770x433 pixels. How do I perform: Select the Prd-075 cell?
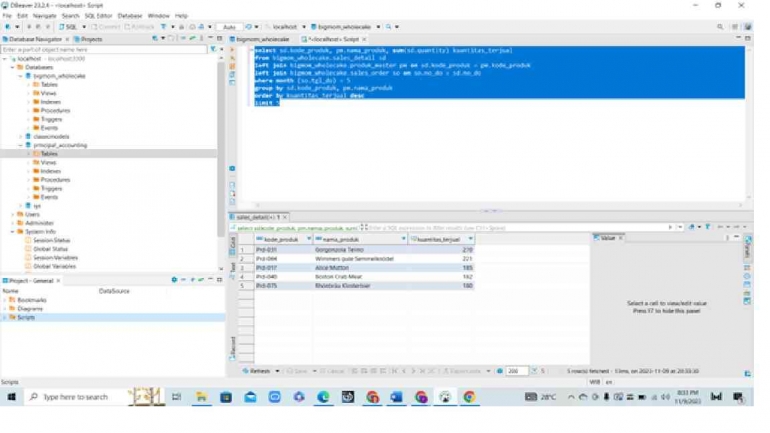[283, 286]
